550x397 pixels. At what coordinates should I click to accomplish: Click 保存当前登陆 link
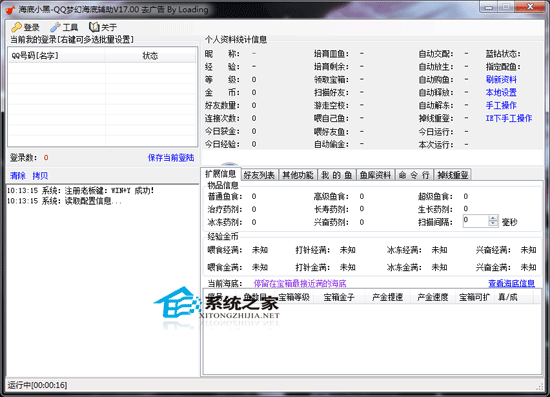[x=171, y=158]
